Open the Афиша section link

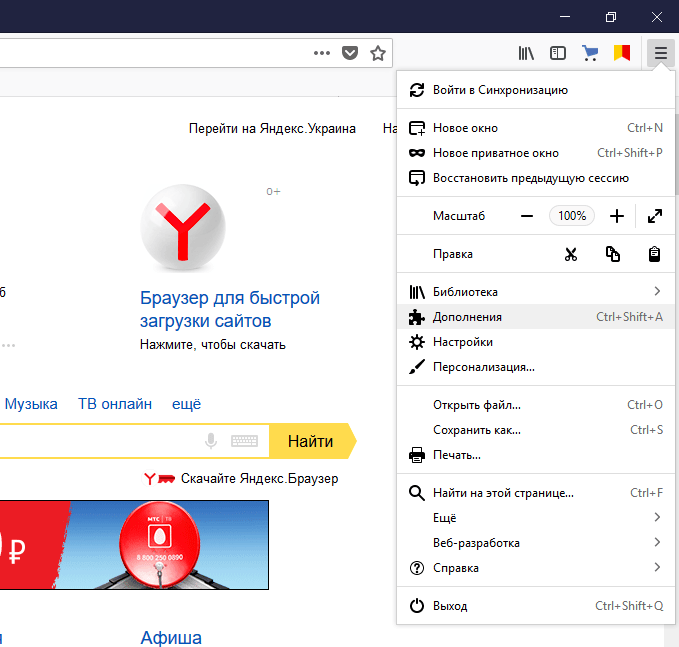click(x=171, y=638)
